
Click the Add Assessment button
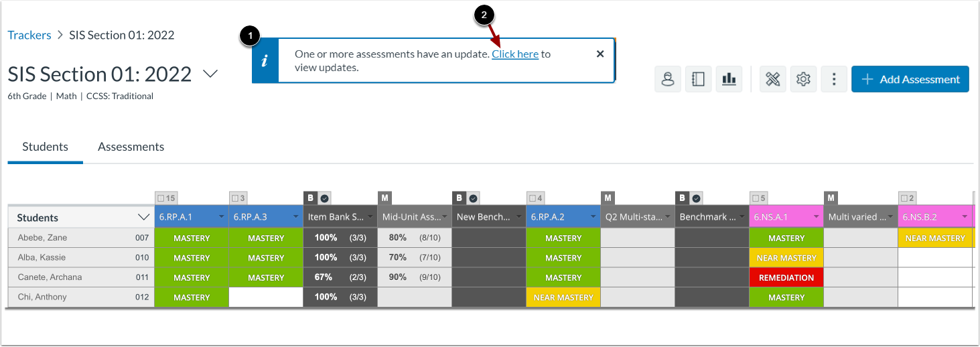pos(910,79)
